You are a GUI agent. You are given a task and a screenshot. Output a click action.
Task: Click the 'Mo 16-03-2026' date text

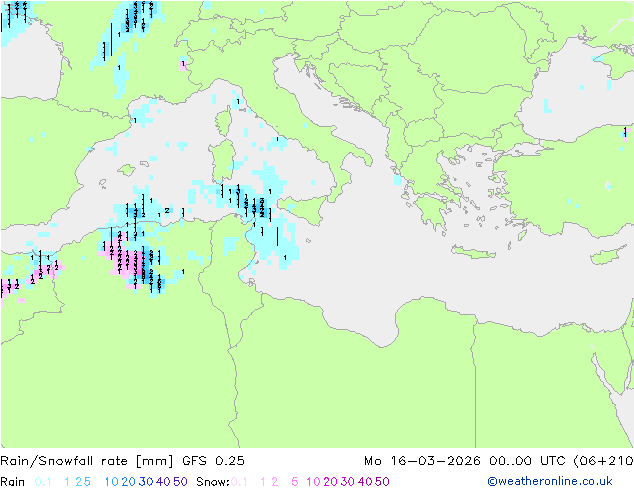(x=422, y=461)
